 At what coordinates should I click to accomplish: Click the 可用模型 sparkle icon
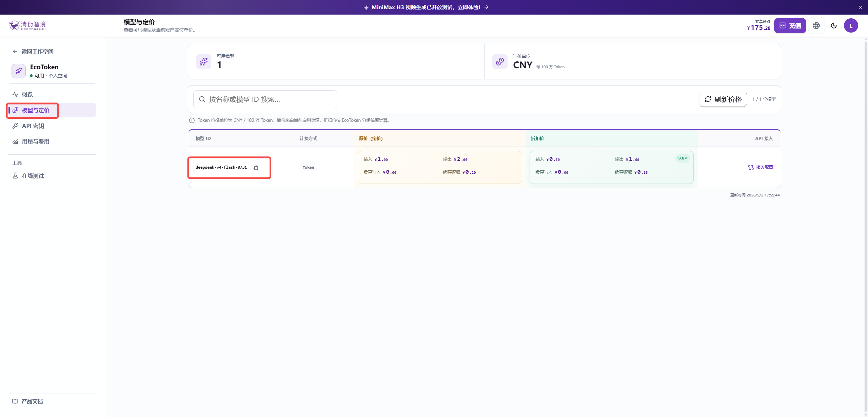click(203, 61)
